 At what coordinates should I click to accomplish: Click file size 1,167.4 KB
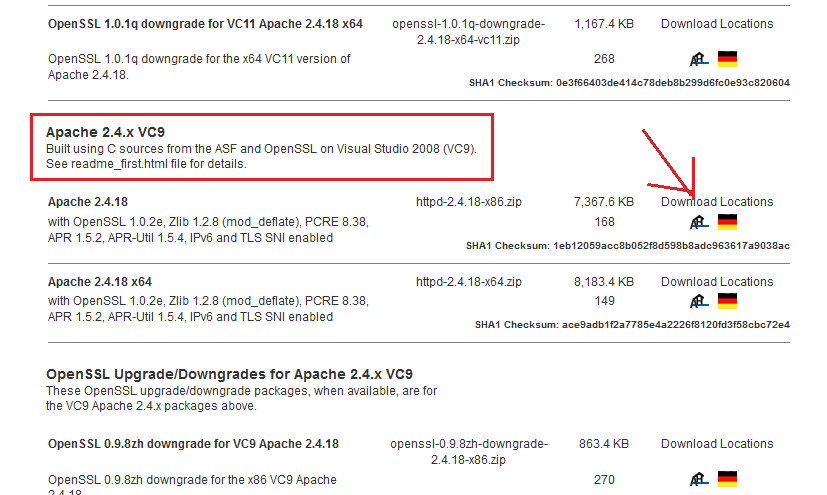point(604,24)
